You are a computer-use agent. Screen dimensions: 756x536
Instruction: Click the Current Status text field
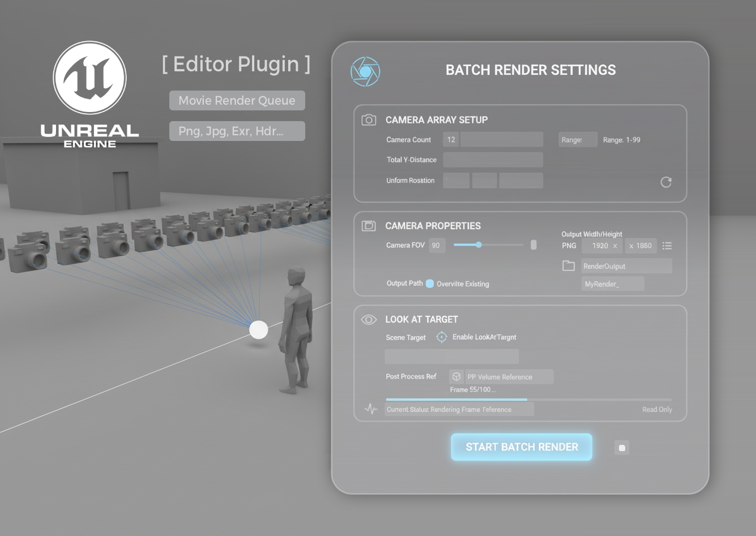point(459,409)
